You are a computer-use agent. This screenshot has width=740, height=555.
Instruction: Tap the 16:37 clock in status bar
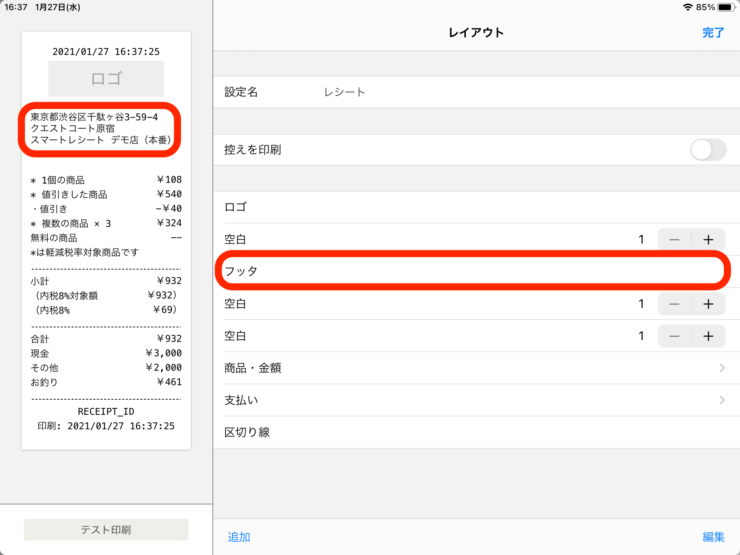[16, 7]
